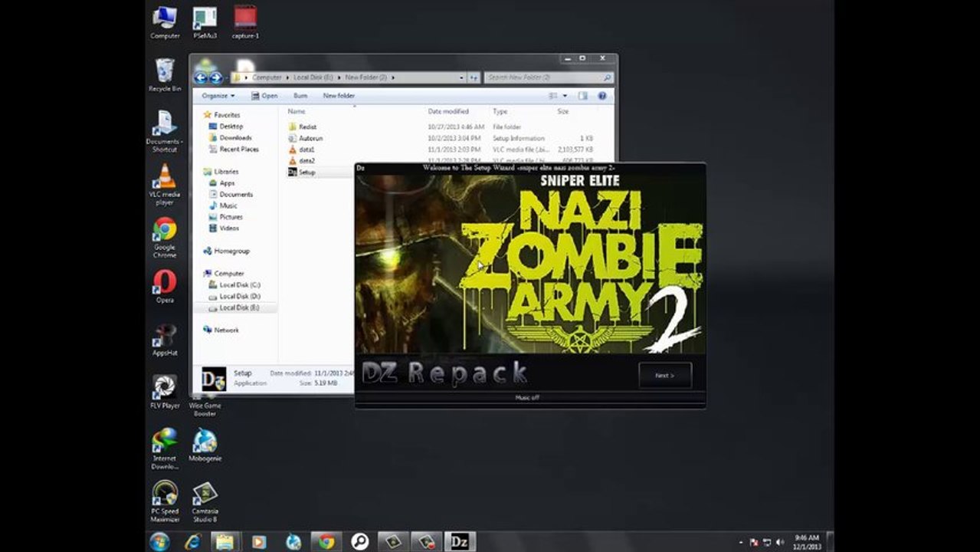Click the Explorer Back arrow button
This screenshot has width=980, height=552.
coord(201,77)
